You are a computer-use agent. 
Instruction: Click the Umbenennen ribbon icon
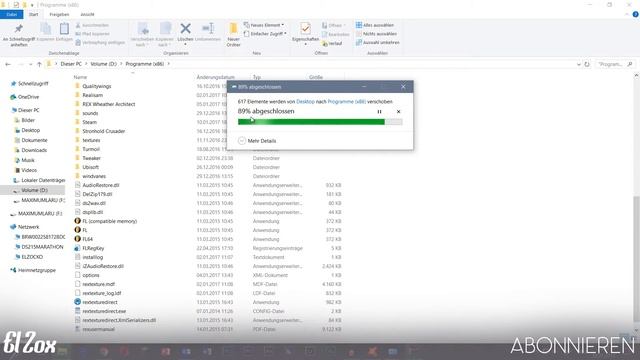[208, 28]
